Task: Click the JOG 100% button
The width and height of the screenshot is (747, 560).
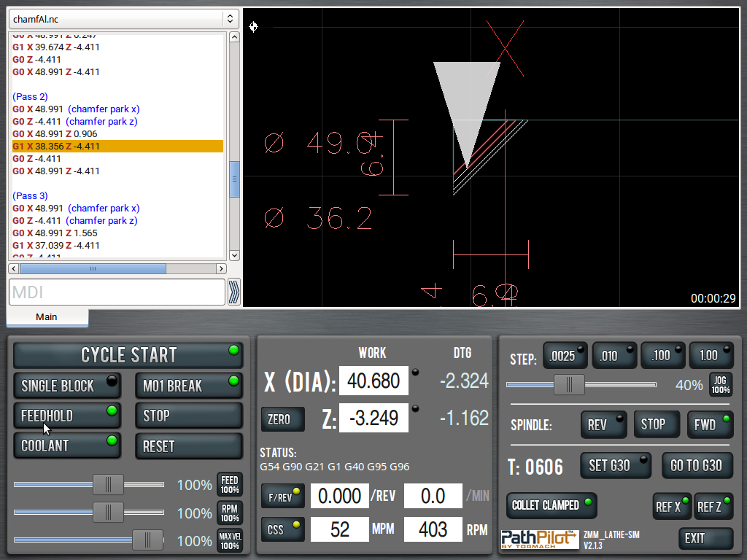Action: coord(721,385)
